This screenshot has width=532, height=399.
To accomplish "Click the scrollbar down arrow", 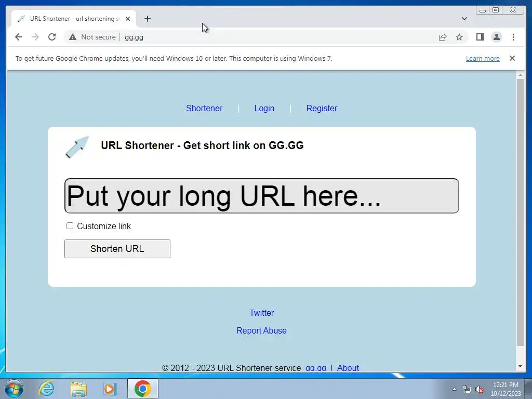I will (x=520, y=366).
